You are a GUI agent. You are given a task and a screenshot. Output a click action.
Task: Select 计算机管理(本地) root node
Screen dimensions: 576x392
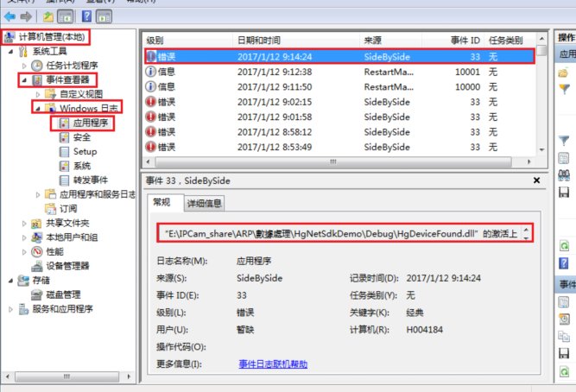pos(52,37)
